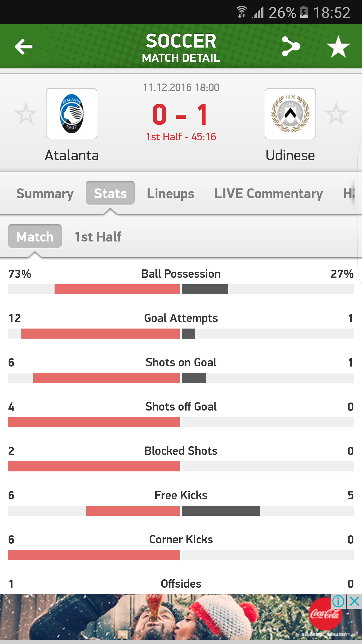Open the ad info icon
Image resolution: width=362 pixels, height=644 pixels.
point(338,601)
